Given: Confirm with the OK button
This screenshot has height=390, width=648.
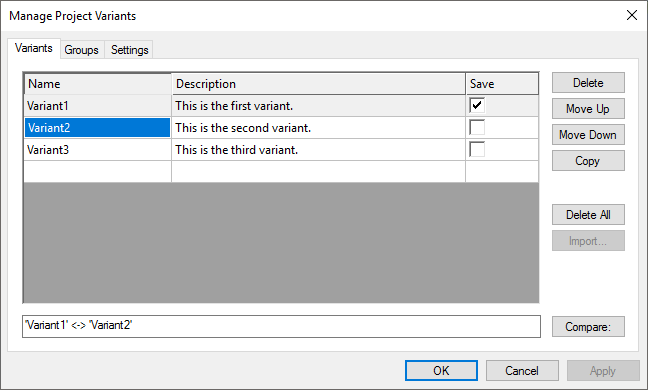Looking at the screenshot, I should 441,371.
